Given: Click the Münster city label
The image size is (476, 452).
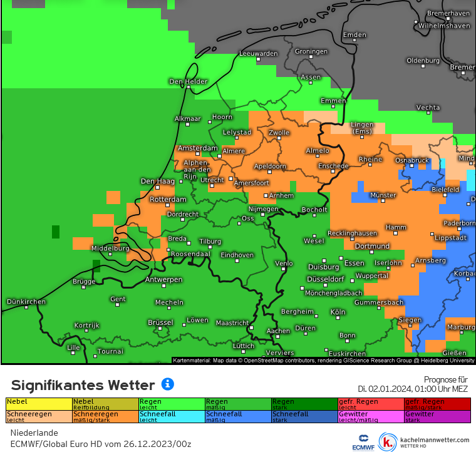Looking at the screenshot, I should 383,195.
